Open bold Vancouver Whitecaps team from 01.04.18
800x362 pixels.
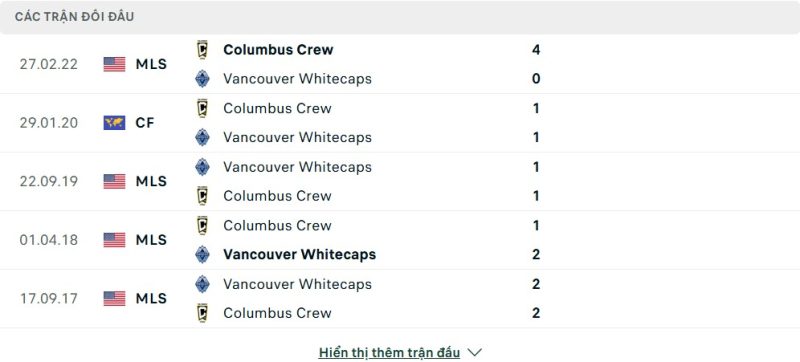[299, 254]
